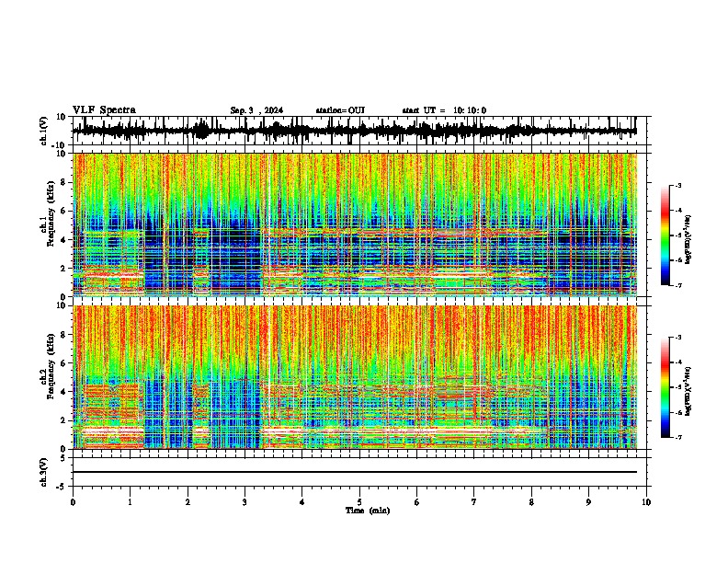
Task: Click the time axis tick label "3"
Action: coord(245,502)
